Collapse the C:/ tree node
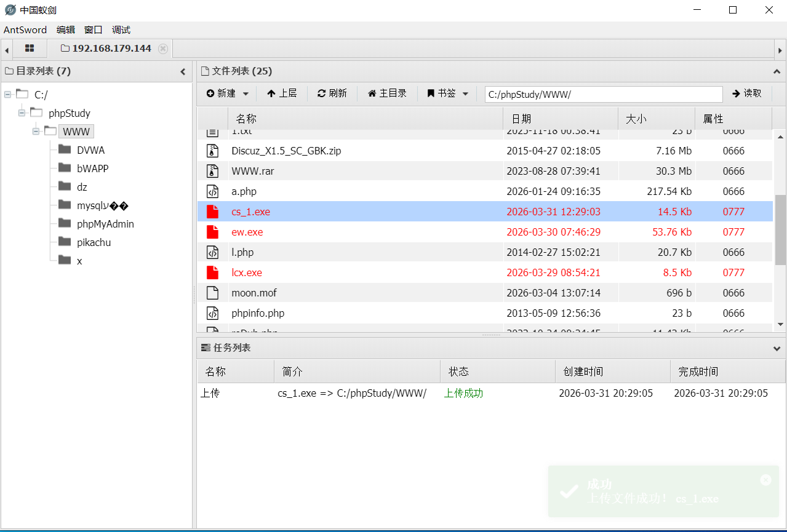 point(7,95)
